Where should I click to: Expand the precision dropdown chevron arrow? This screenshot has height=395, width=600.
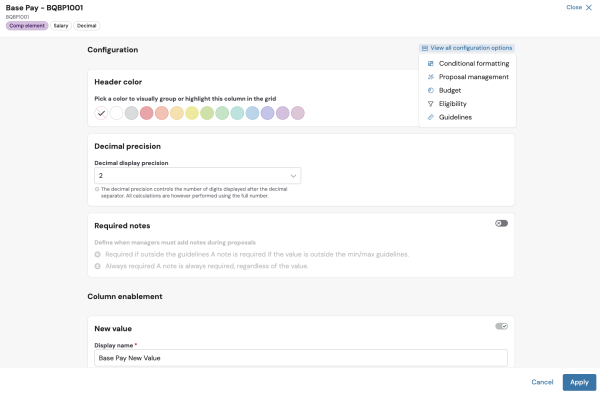coord(293,176)
